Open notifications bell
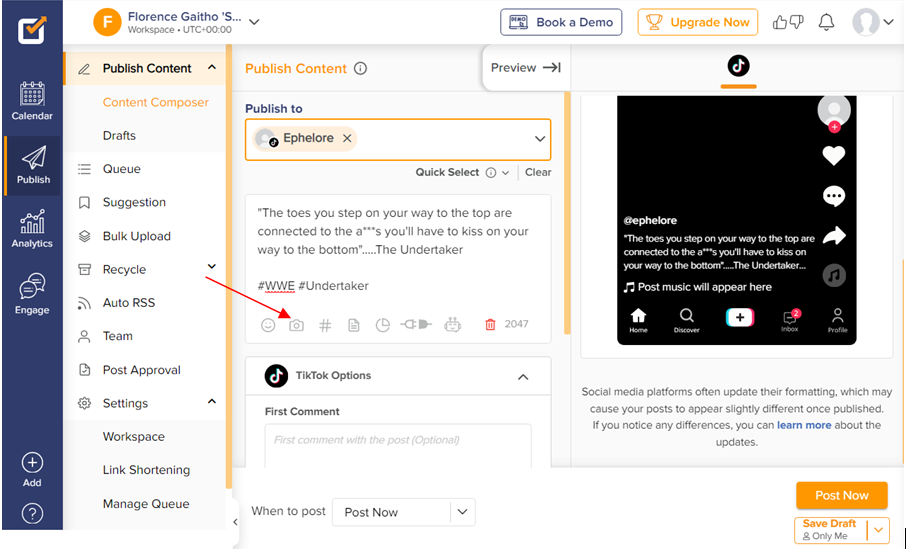The height and width of the screenshot is (551, 906). (x=826, y=23)
